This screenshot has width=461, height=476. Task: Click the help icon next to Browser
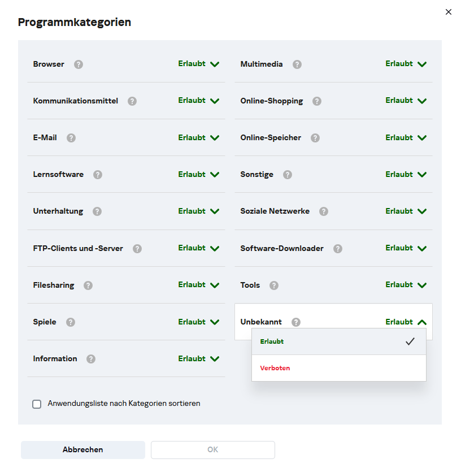coord(79,64)
